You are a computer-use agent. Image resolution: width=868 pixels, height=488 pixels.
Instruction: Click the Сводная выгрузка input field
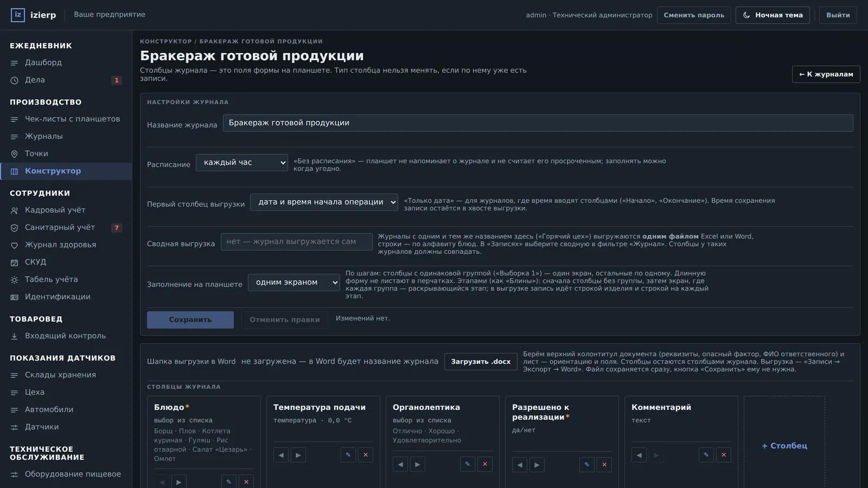[297, 242]
